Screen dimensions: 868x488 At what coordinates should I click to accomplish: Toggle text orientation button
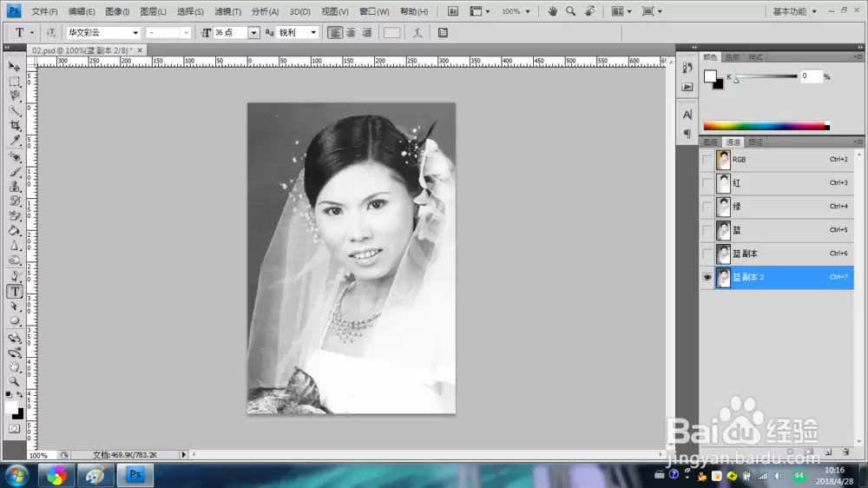point(51,33)
